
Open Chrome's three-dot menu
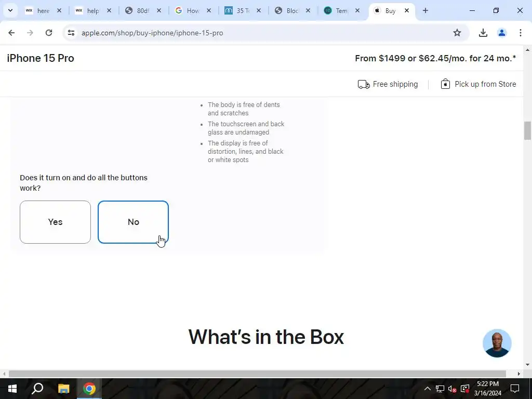click(520, 33)
